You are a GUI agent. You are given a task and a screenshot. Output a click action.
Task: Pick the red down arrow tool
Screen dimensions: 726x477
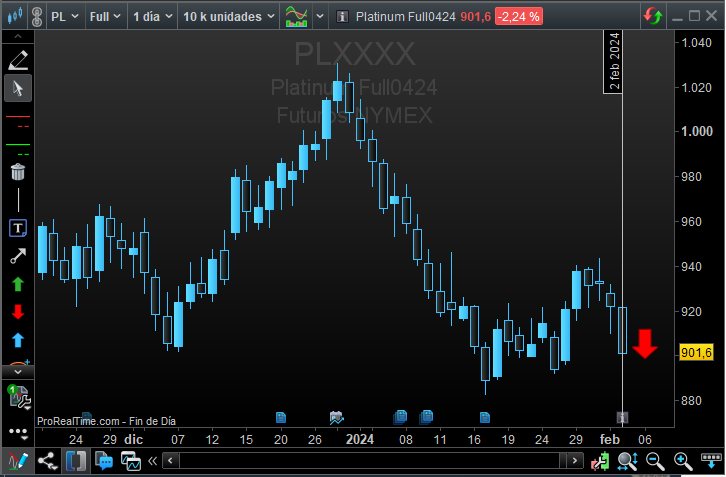tap(18, 312)
